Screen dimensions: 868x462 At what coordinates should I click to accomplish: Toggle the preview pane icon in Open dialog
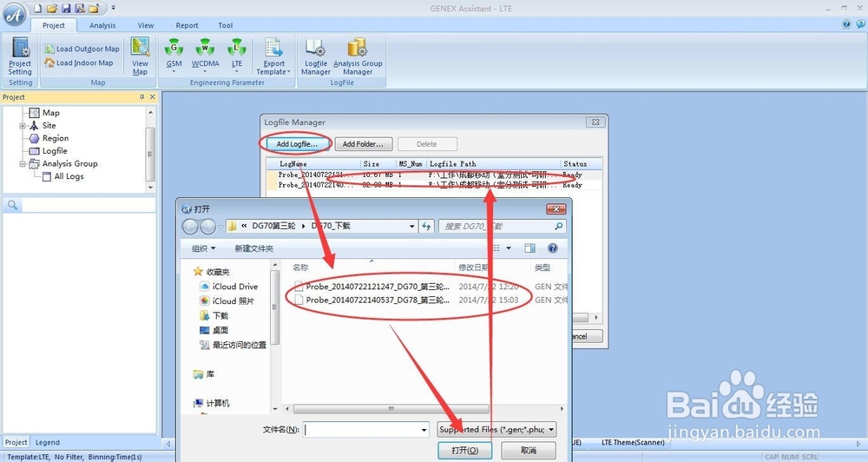point(529,248)
